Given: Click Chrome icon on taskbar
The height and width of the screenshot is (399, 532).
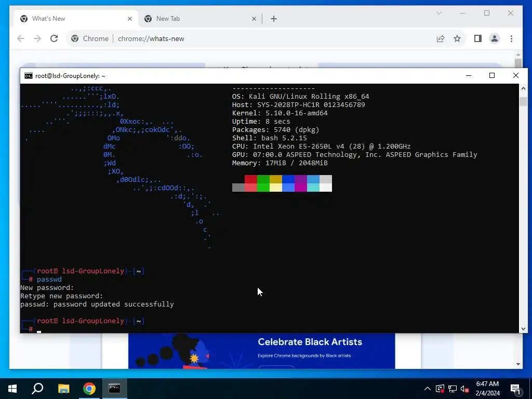Looking at the screenshot, I should click(x=89, y=389).
